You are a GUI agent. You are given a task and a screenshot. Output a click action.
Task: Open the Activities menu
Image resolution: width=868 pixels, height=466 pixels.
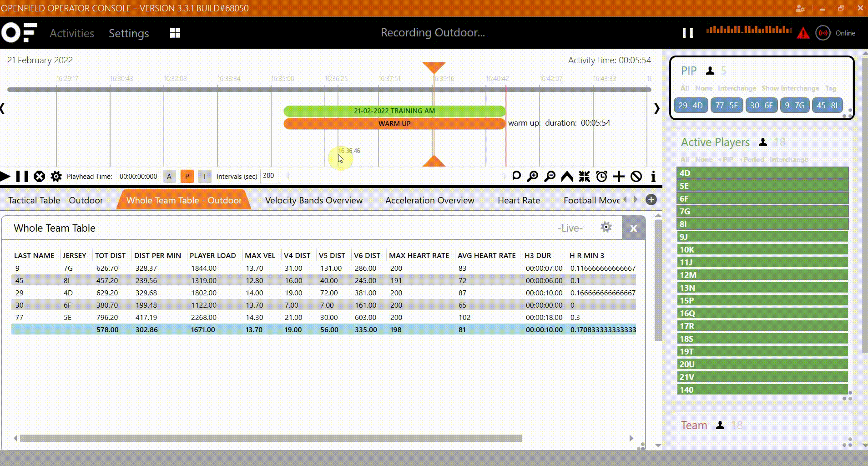(72, 33)
